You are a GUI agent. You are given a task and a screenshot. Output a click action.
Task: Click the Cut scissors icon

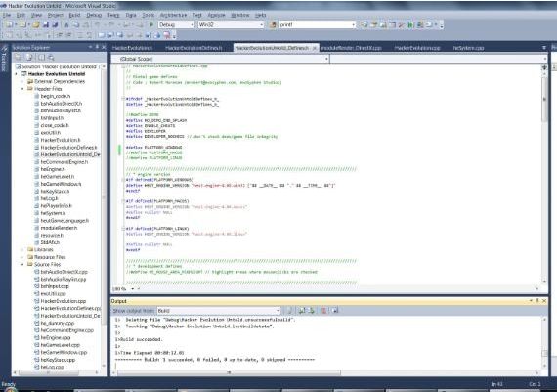coord(66,24)
